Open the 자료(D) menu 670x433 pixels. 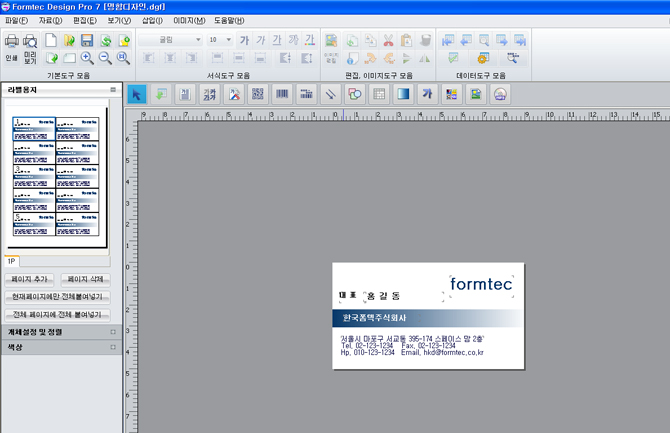pos(50,21)
